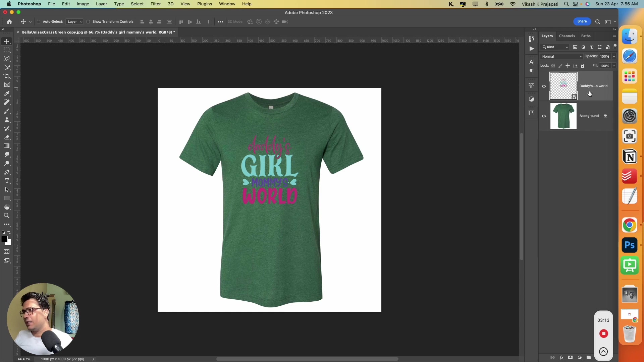644x362 pixels.
Task: Click the Share button
Action: (582, 21)
